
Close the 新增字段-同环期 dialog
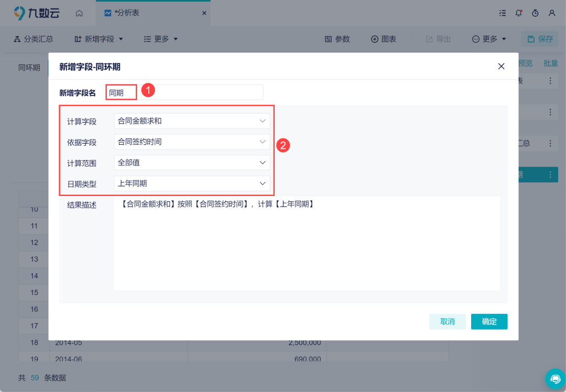point(502,67)
